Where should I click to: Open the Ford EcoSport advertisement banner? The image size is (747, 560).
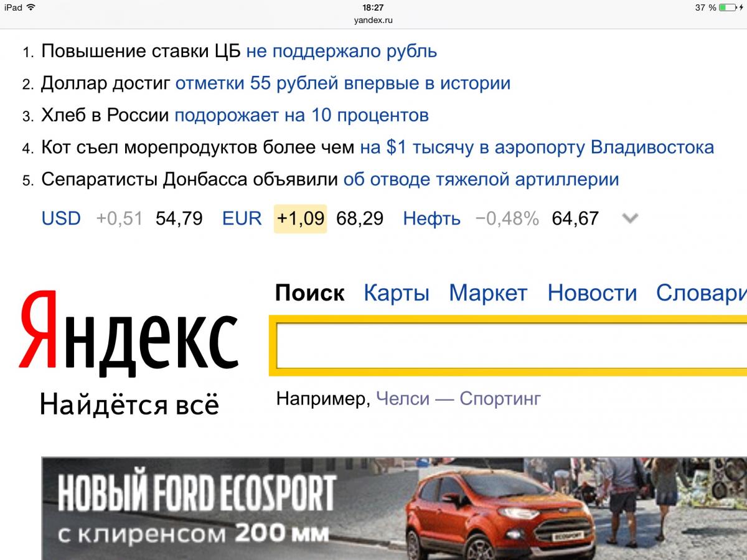pyautogui.click(x=394, y=508)
